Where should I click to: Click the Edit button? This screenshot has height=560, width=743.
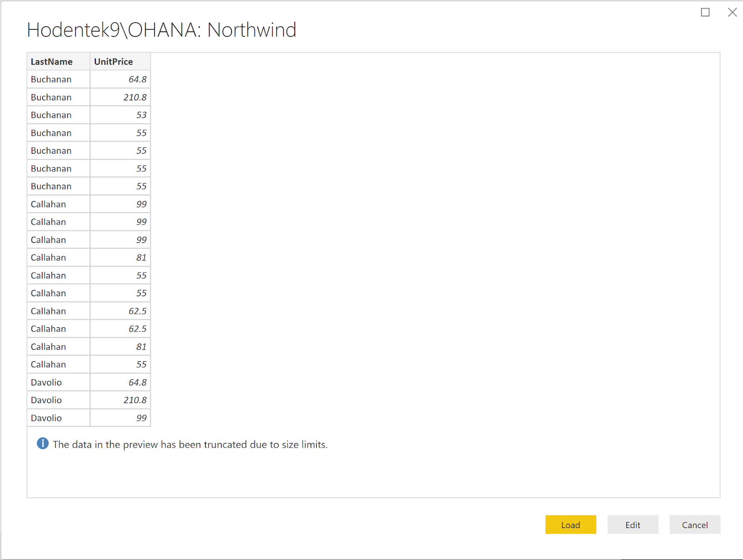632,525
